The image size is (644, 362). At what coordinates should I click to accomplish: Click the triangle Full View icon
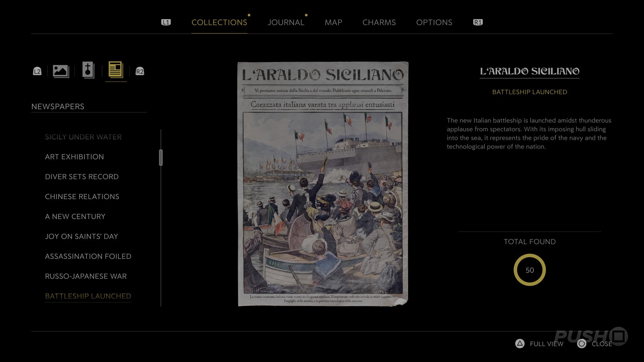click(x=520, y=344)
